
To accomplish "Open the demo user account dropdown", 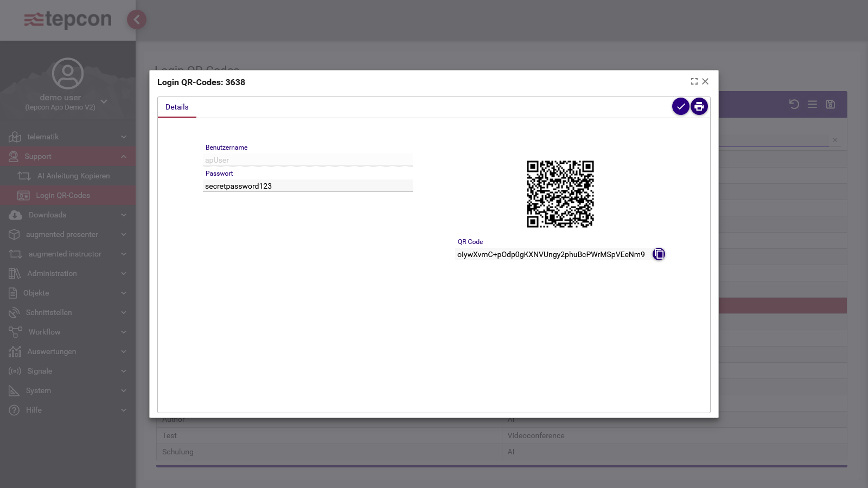I will [x=103, y=102].
